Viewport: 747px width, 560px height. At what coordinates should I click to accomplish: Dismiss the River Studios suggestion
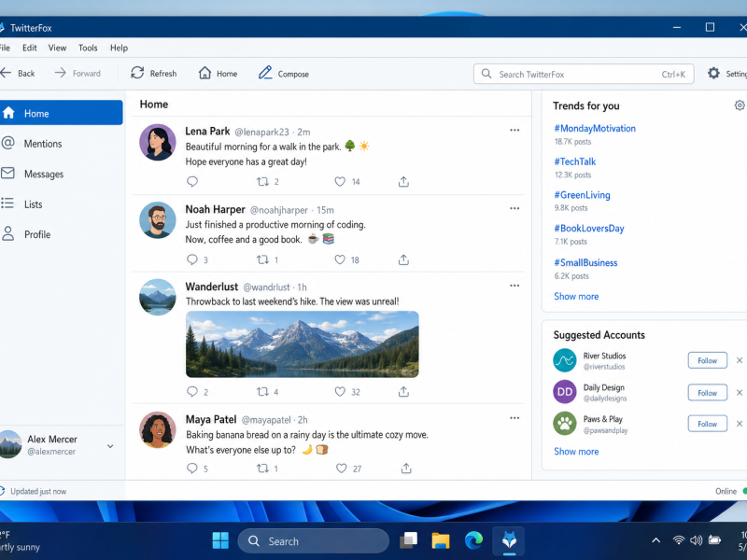point(740,360)
